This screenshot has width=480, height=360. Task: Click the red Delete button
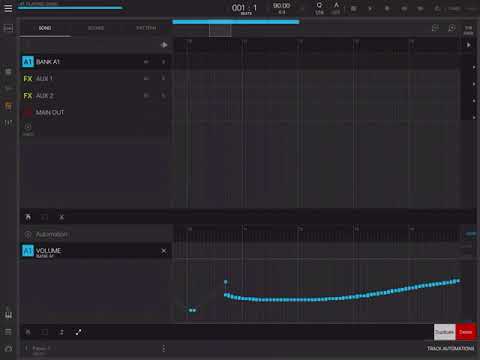[466, 332]
